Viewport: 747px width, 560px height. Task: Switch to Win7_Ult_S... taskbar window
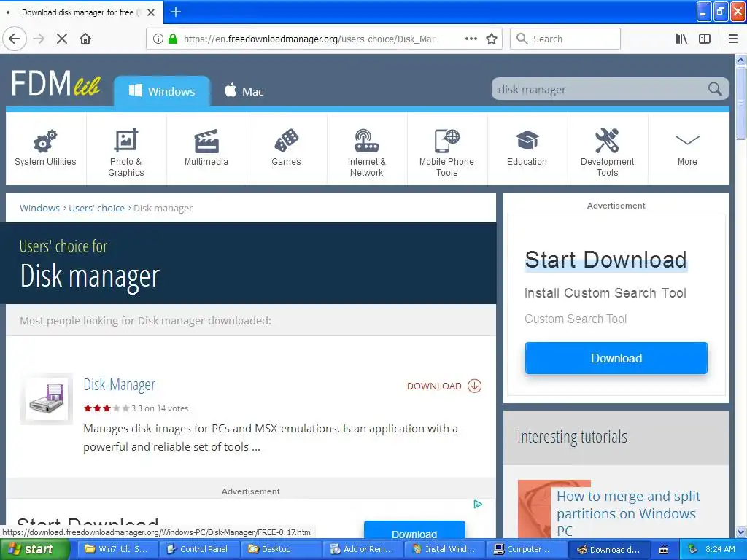tap(117, 549)
